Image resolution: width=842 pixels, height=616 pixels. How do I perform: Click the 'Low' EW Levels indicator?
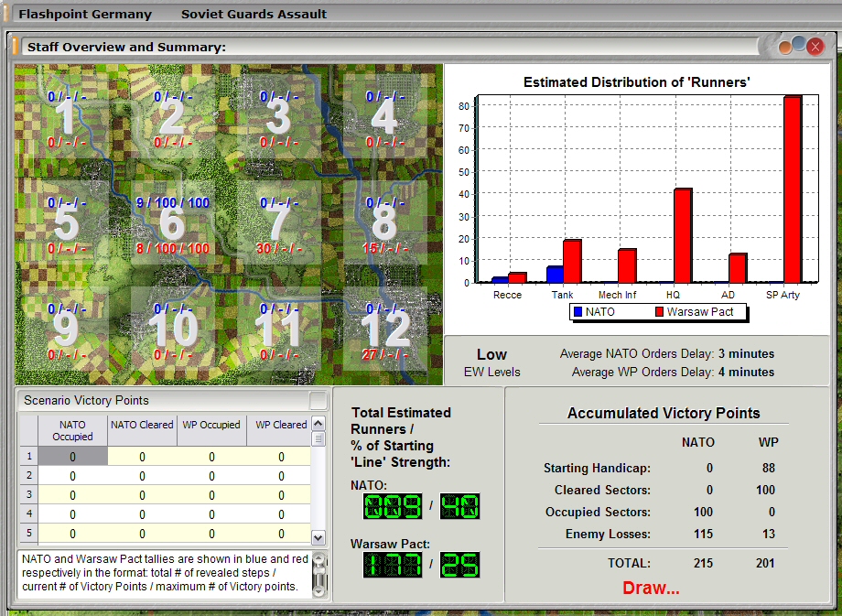[x=491, y=354]
